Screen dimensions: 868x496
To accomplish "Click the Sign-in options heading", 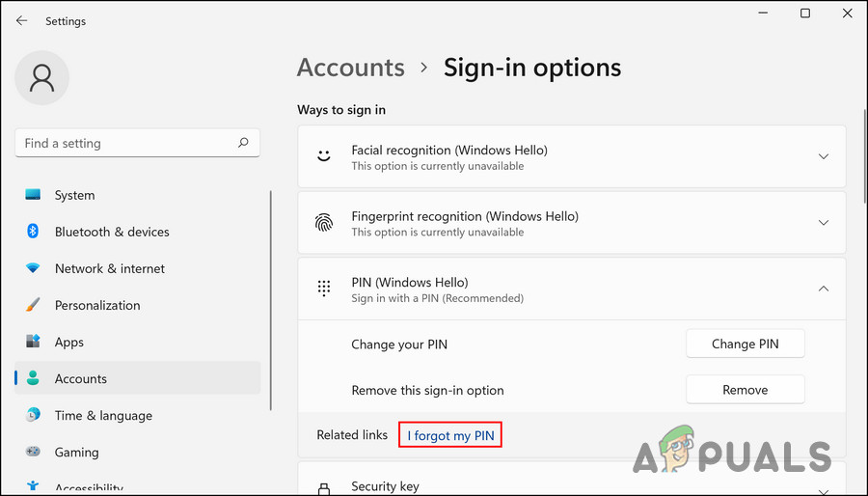I will tap(532, 68).
